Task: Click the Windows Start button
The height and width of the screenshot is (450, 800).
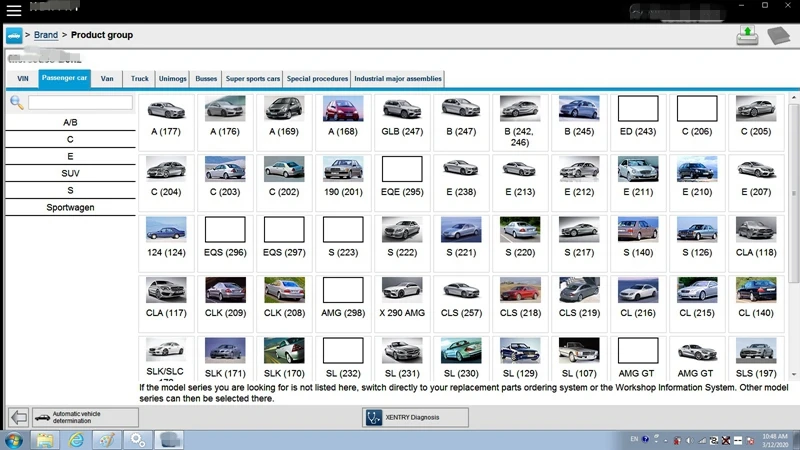Action: (14, 440)
